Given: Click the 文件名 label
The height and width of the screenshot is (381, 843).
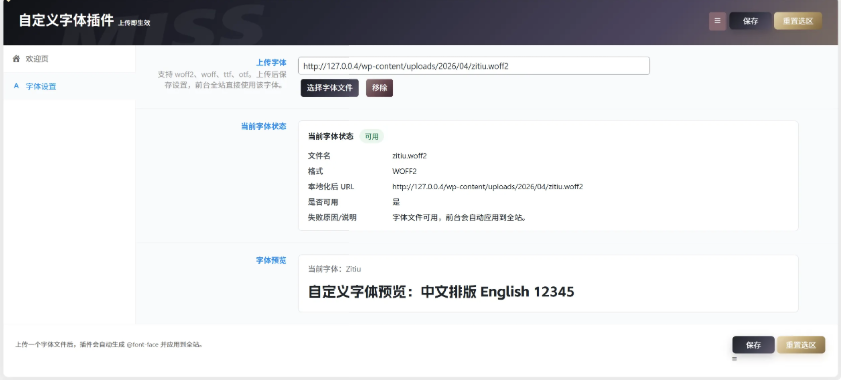Looking at the screenshot, I should pyautogui.click(x=319, y=156).
